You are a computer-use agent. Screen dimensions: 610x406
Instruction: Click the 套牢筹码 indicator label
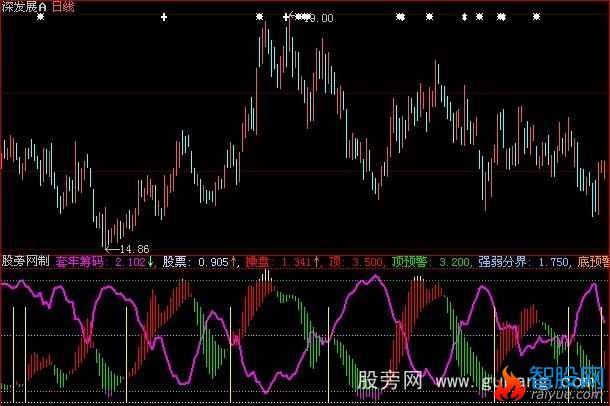80,262
